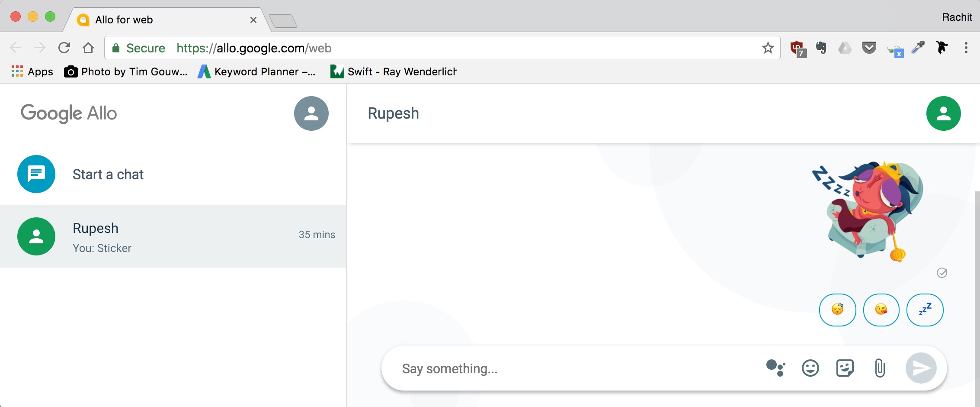
Task: Open the Apps bookmark menu
Action: pos(32,71)
